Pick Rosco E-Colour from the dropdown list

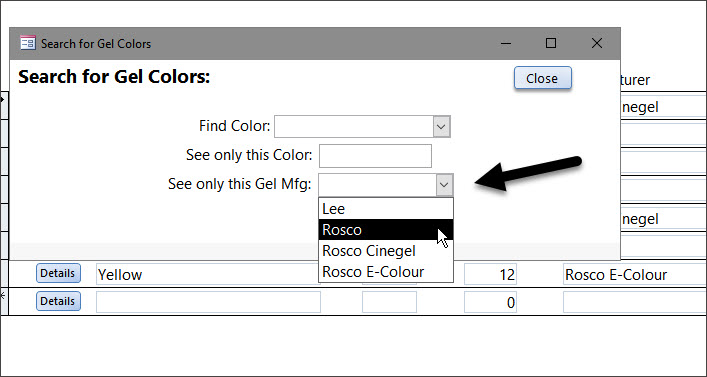coord(386,272)
